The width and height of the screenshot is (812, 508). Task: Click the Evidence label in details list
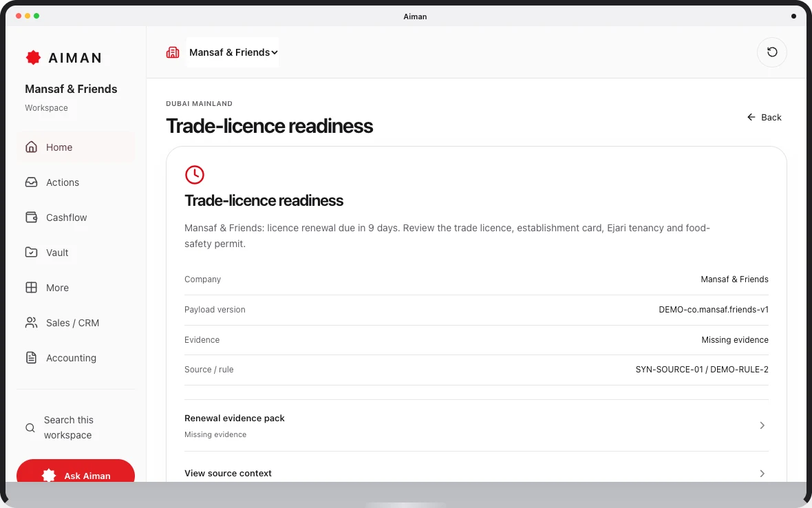202,340
